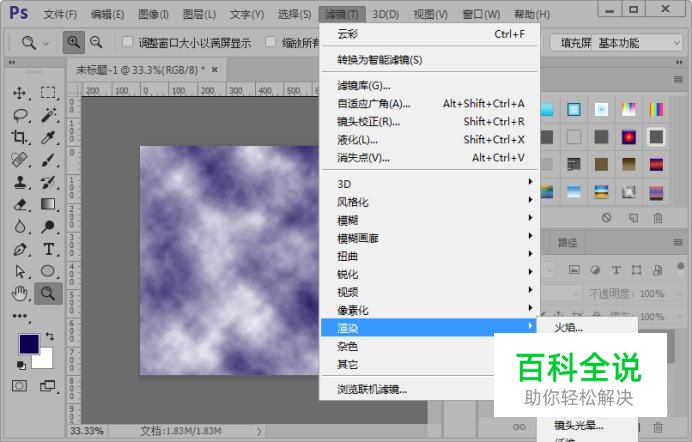Screen dimensions: 692x442
Task: Choose 云彩 at the top of filter menu
Action: [x=429, y=34]
